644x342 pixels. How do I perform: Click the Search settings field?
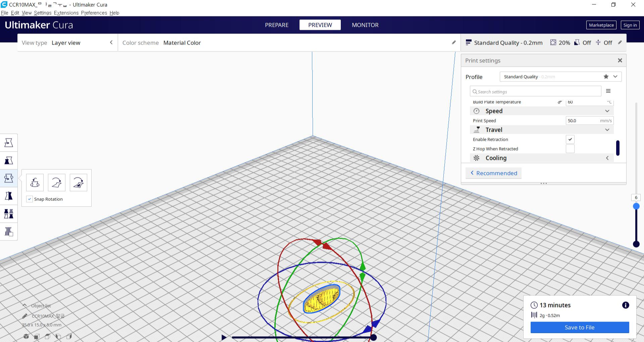[536, 91]
